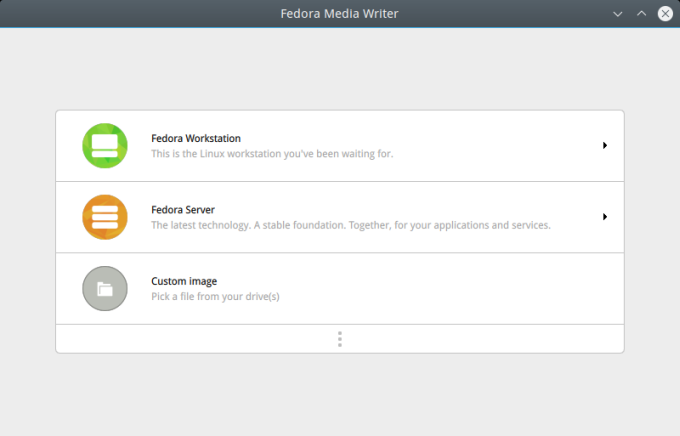Expand Fedora Workstation details arrow
Viewport: 680px width, 436px height.
(605, 145)
